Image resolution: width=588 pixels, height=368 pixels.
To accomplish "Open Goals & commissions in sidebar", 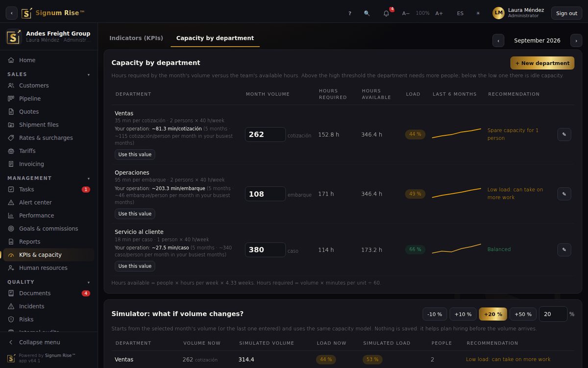I will 49,229.
